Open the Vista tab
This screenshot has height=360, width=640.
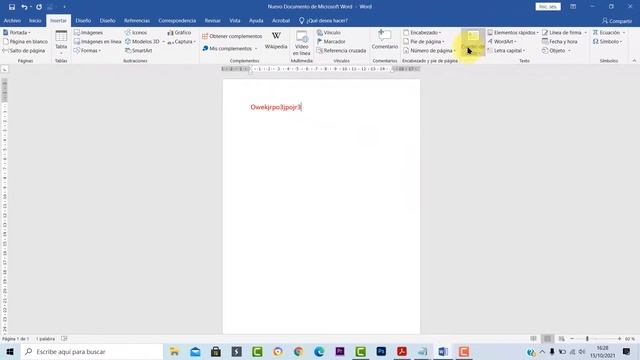tap(235, 20)
